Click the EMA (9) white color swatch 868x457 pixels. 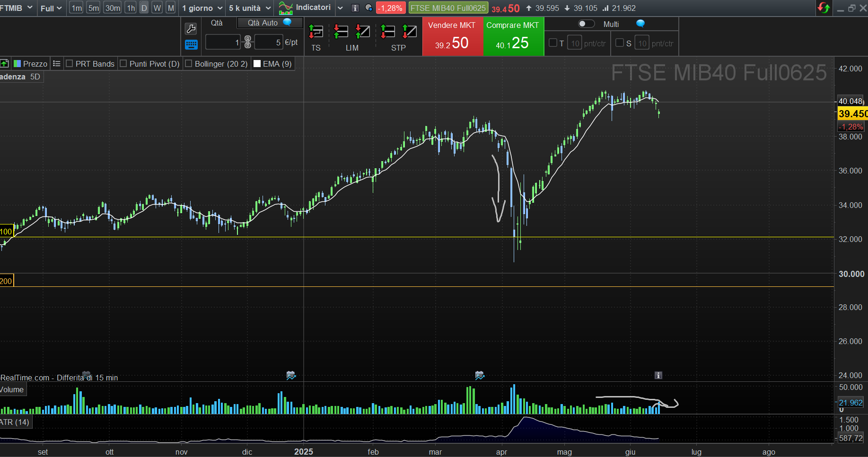(257, 64)
